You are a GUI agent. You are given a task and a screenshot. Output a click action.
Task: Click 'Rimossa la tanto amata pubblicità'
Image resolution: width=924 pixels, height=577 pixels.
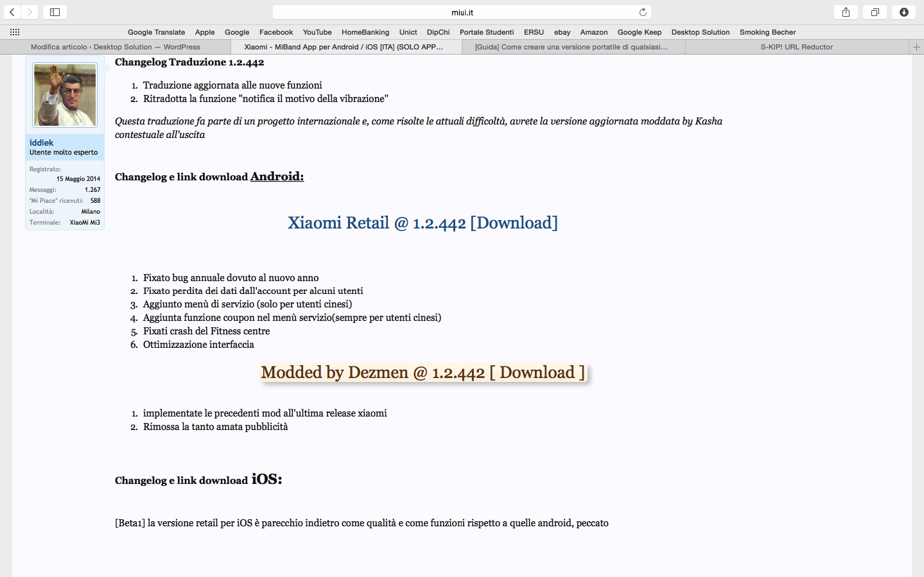click(x=216, y=427)
